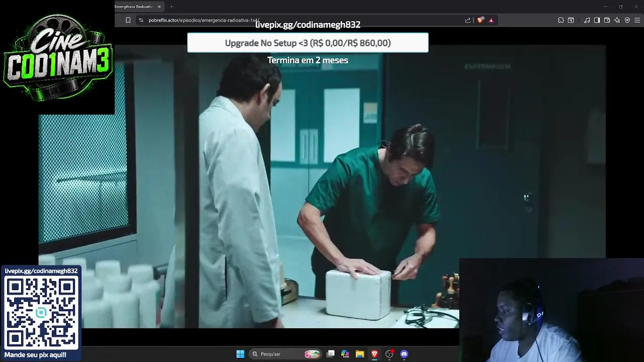This screenshot has height=362, width=644.
Task: Click the livepix.gg/codinamegh832 text at top
Action: coord(308,25)
